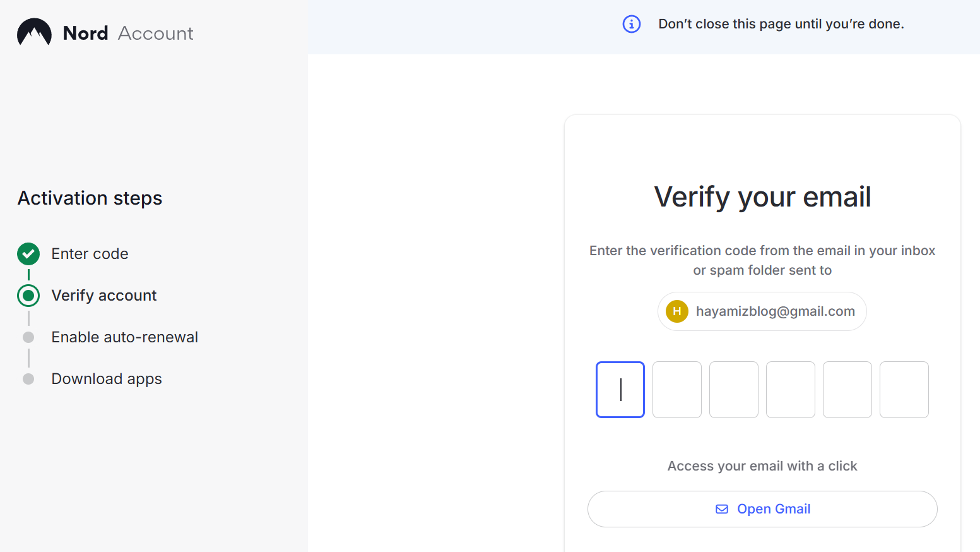
Task: Click the 'Verify your email' heading
Action: coord(762,197)
